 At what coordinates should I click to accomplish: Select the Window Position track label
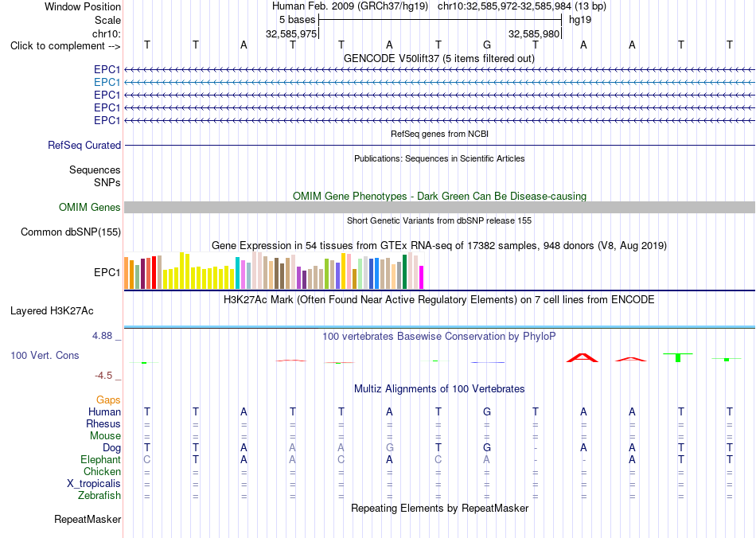(x=83, y=6)
